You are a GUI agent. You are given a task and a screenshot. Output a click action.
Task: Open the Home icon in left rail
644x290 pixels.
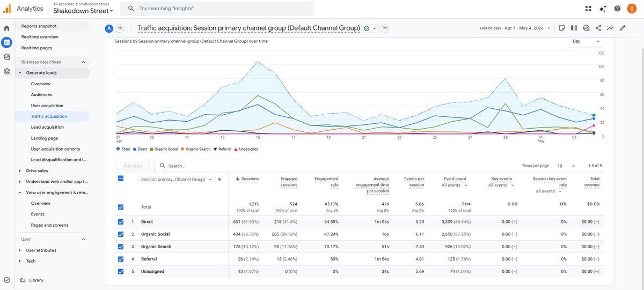point(7,28)
